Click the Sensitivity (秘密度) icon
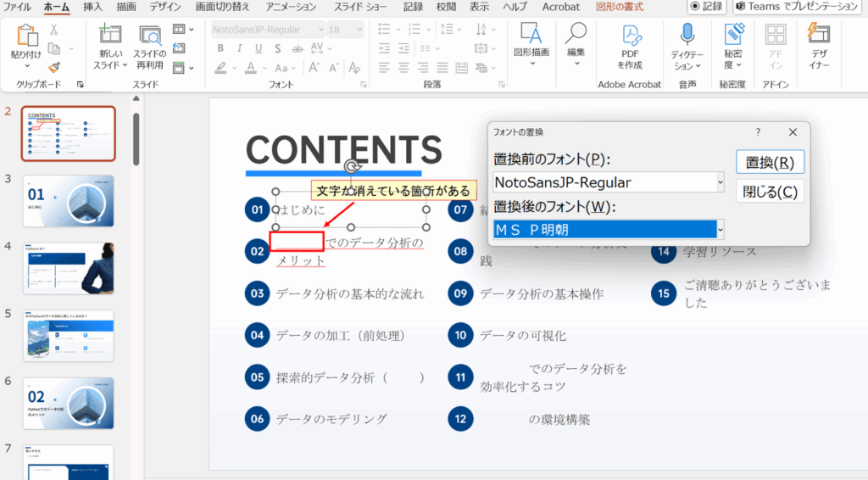868x480 pixels. point(732,36)
